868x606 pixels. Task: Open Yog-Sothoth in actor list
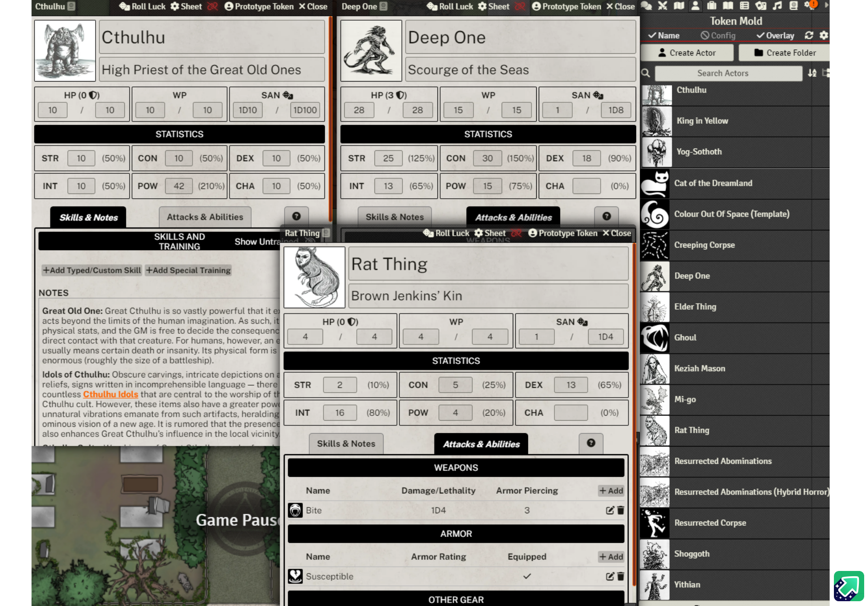pyautogui.click(x=735, y=152)
